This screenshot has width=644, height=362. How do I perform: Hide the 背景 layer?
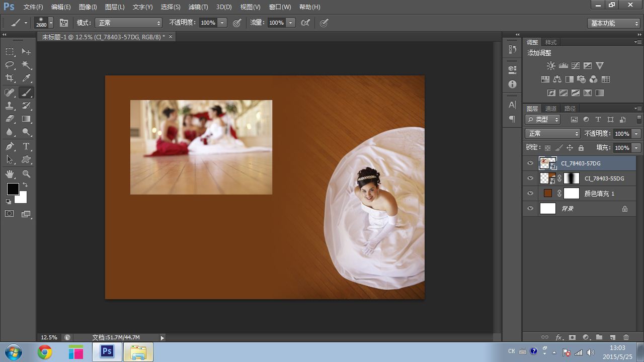(x=530, y=209)
